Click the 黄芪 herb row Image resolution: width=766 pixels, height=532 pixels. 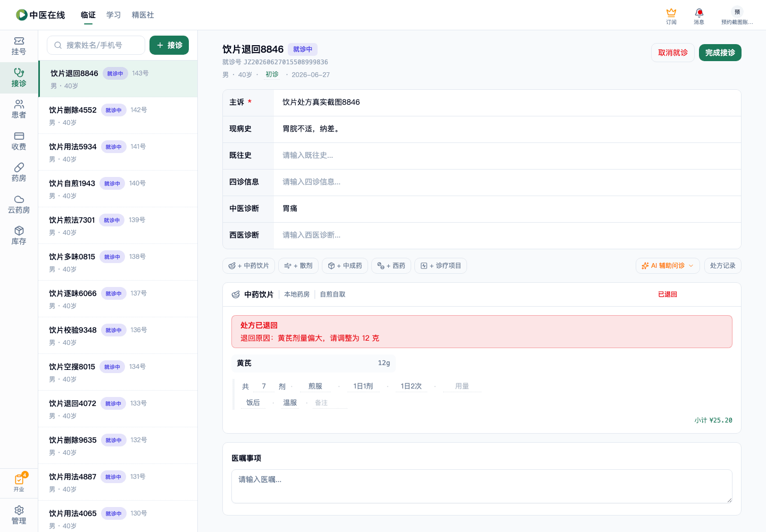coord(314,363)
